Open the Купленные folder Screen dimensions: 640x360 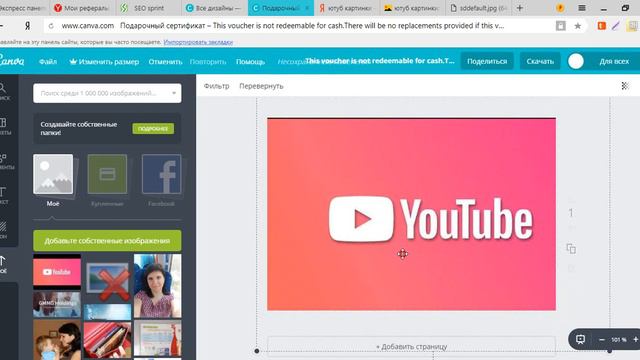107,180
